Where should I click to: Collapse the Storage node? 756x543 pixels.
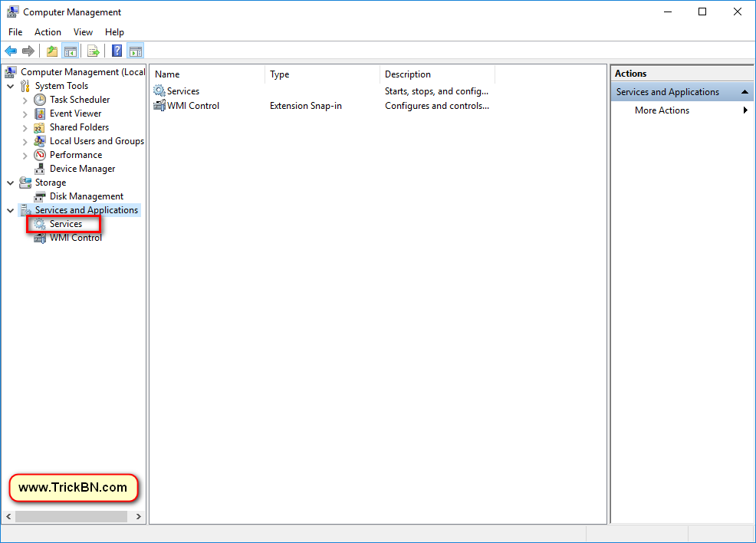[x=11, y=183]
